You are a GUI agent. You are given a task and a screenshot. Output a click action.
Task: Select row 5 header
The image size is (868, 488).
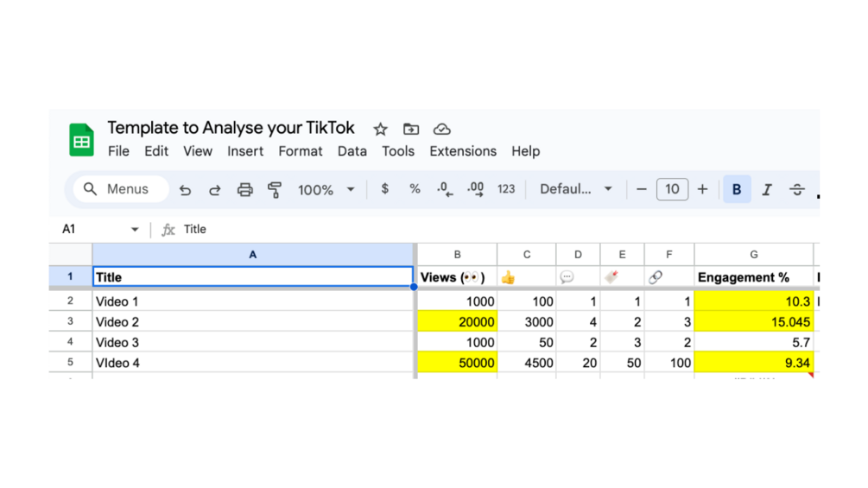[x=70, y=363]
